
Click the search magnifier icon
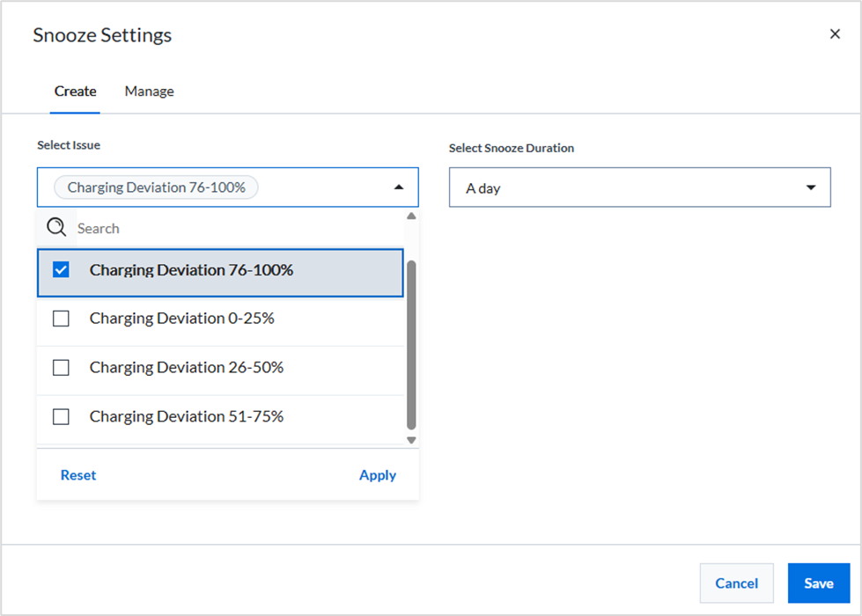[56, 227]
